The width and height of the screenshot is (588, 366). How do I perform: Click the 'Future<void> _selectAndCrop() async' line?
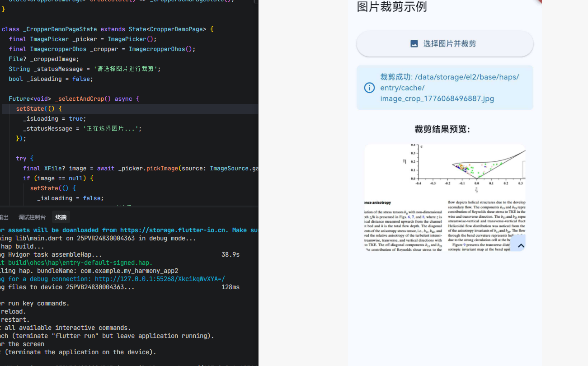point(74,99)
